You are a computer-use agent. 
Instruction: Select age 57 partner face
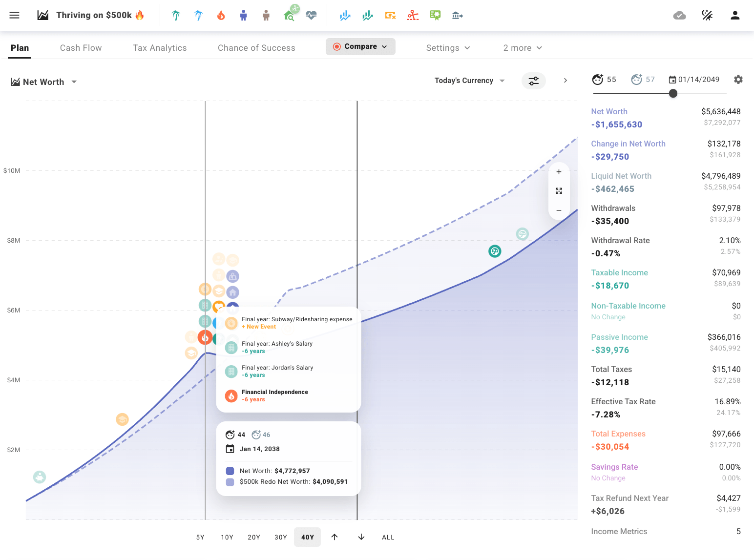click(636, 80)
